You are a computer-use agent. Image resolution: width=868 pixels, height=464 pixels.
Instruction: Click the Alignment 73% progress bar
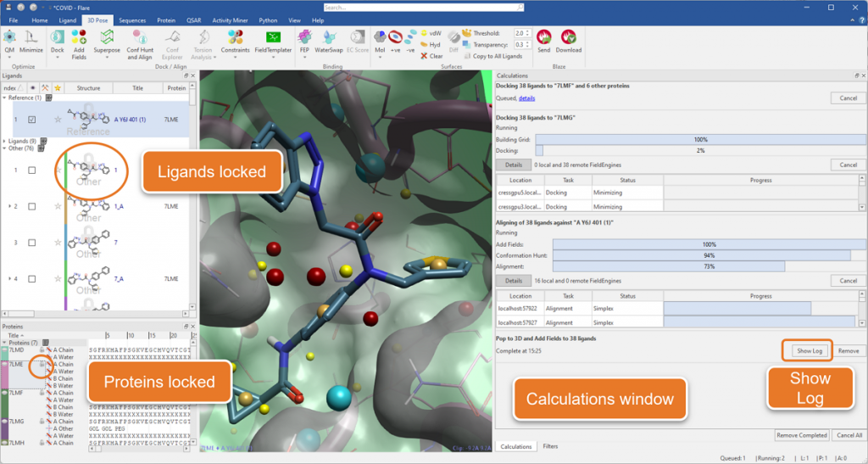(665, 266)
